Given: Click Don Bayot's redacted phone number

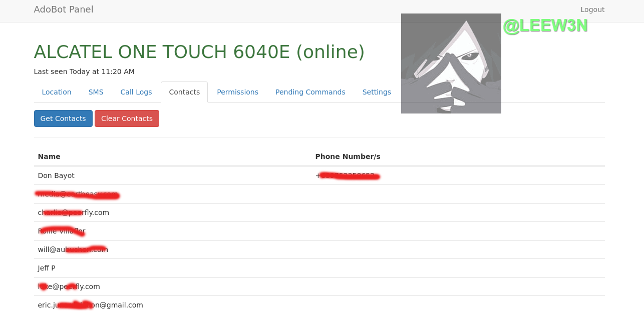Looking at the screenshot, I should click(347, 175).
